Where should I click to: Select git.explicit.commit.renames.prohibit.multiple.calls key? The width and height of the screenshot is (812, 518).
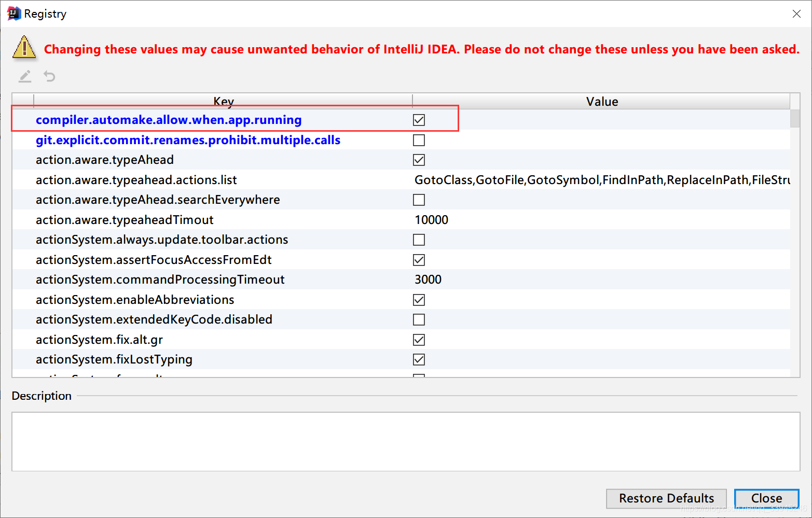[188, 140]
